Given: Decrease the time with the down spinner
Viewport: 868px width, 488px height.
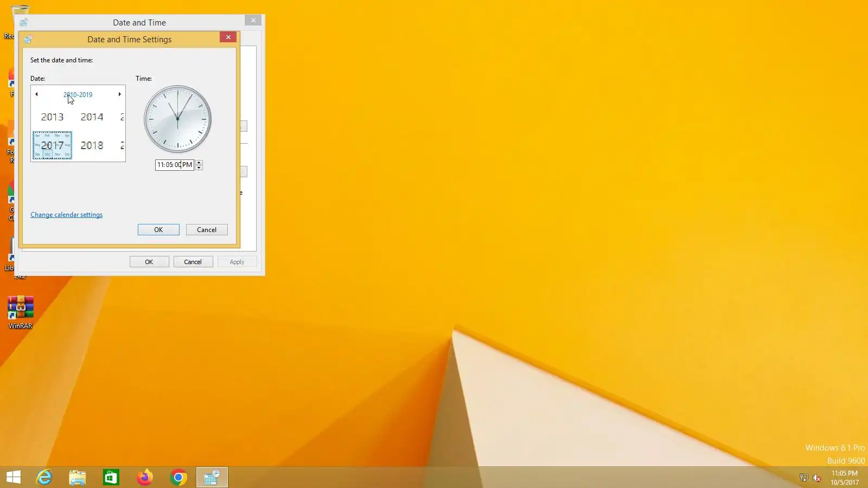Looking at the screenshot, I should (199, 168).
